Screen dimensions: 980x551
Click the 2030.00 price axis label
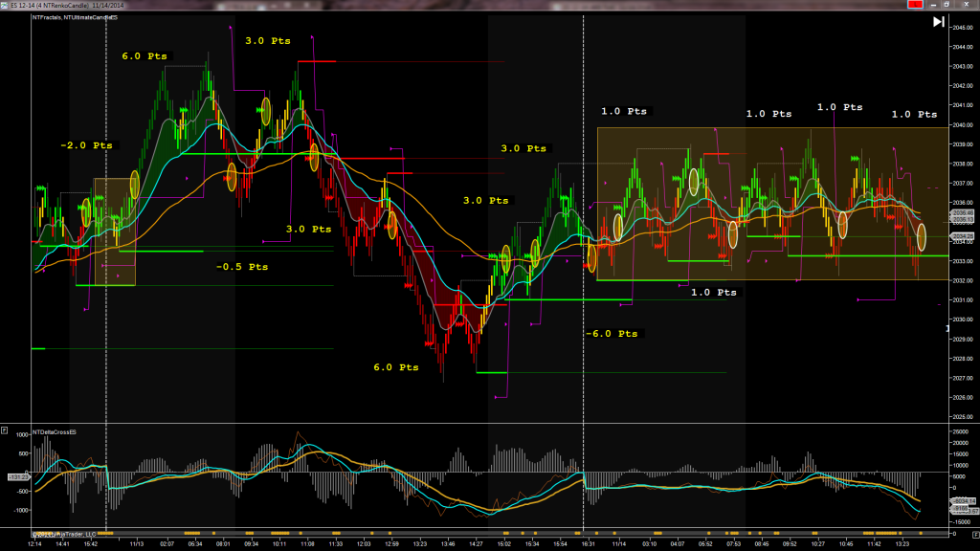[963, 320]
